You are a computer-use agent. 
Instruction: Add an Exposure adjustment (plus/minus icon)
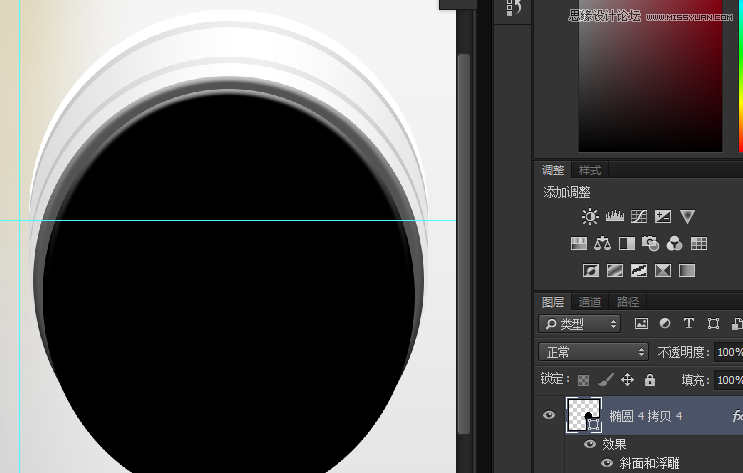[x=663, y=217]
